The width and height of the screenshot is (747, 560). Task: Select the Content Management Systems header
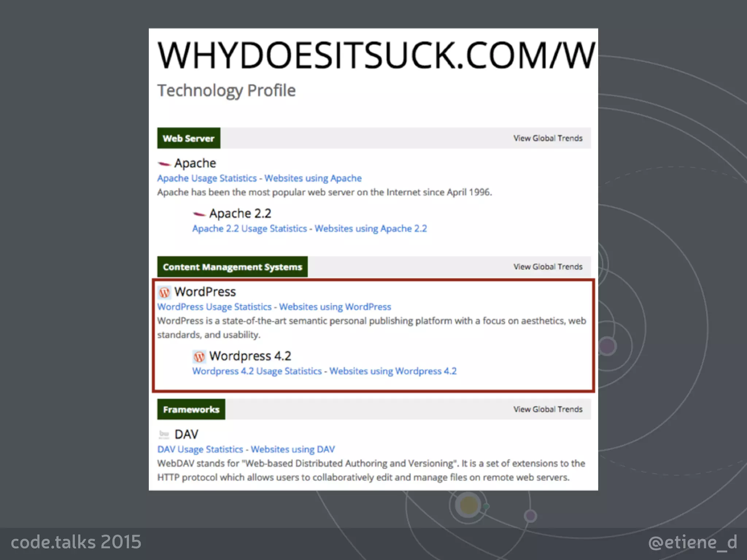pos(232,267)
